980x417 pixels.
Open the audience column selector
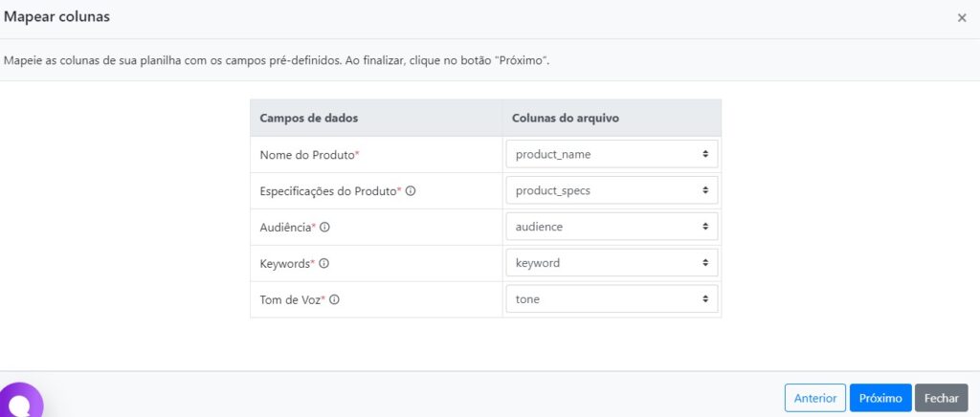tap(612, 227)
